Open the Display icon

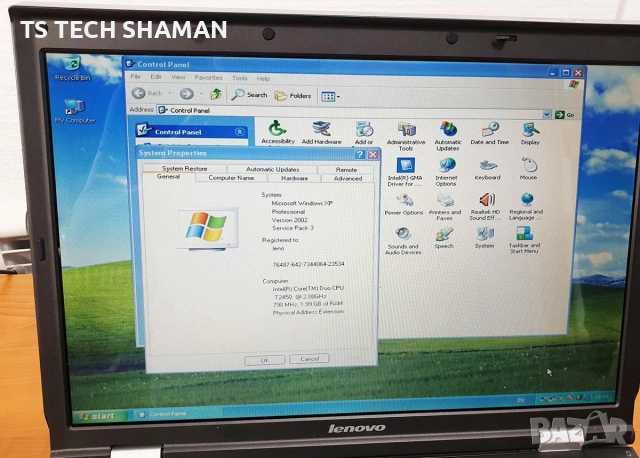[x=530, y=133]
